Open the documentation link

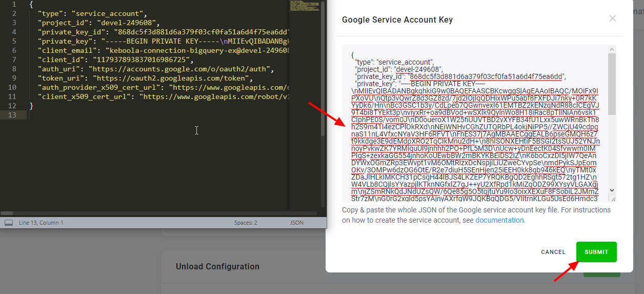[499, 220]
